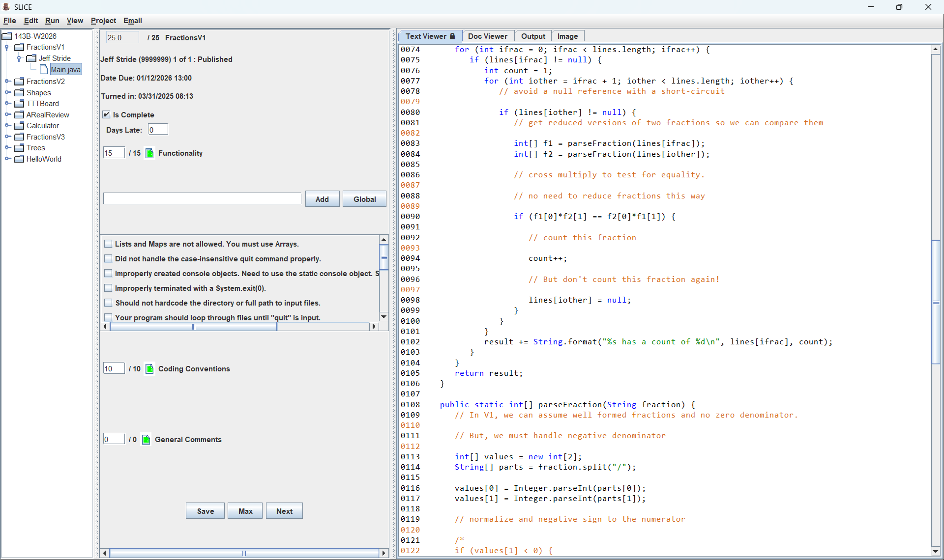
Task: Check 'Should not hardcode the directory' comment
Action: pos(108,303)
